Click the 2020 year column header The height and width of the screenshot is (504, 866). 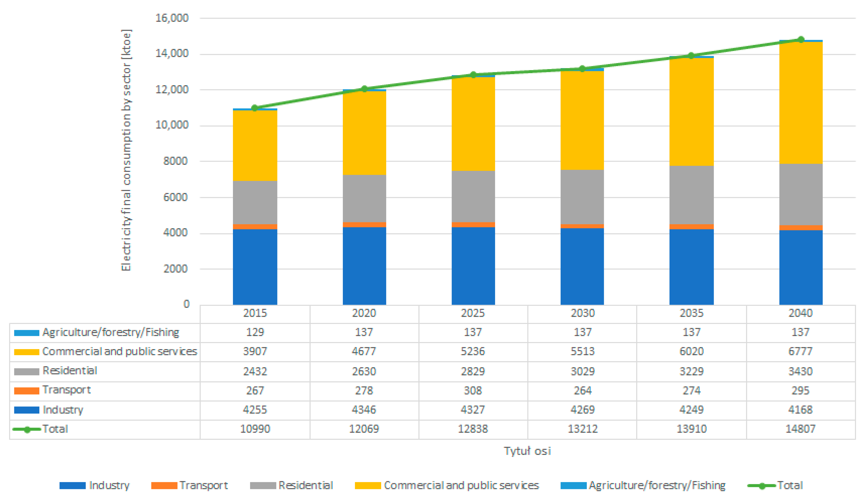(364, 313)
